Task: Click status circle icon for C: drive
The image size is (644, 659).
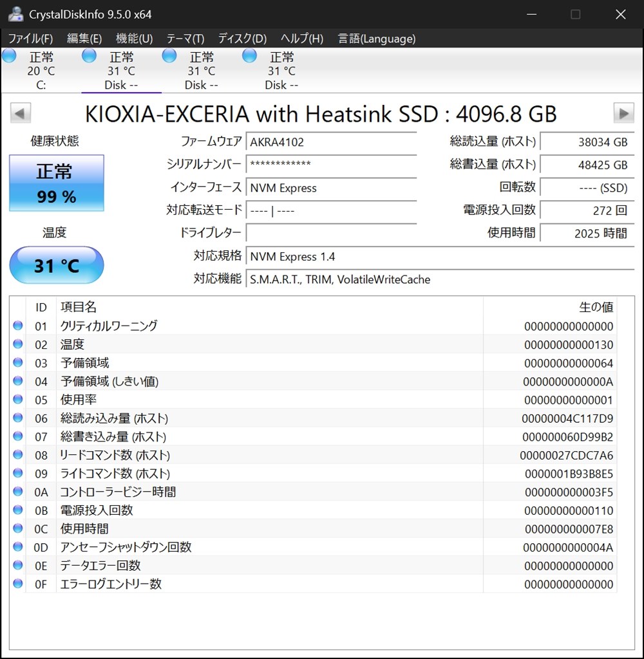Action: click(9, 55)
